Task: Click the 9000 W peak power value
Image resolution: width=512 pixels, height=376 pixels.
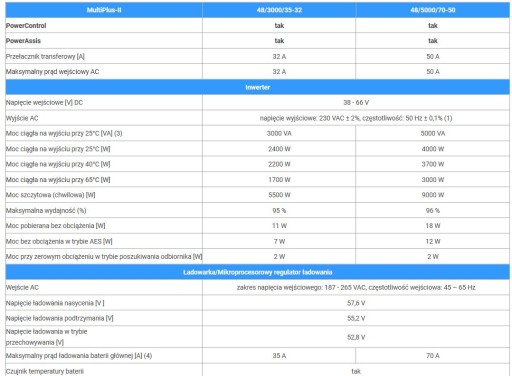Action: pyautogui.click(x=433, y=195)
